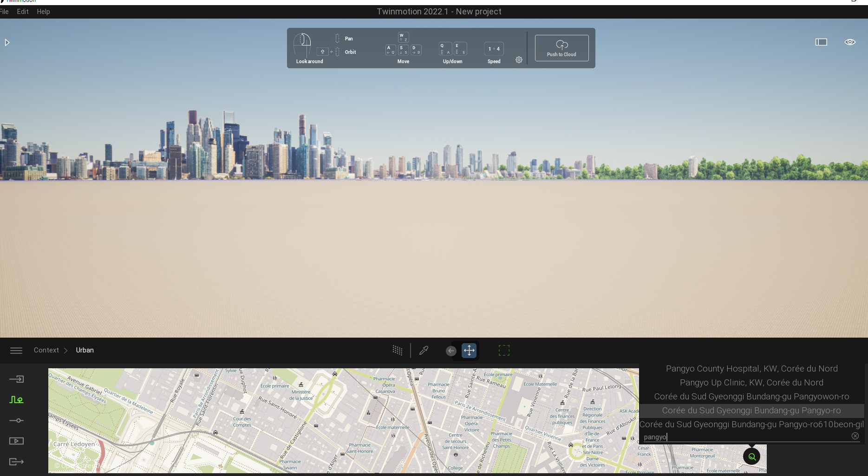
Task: Open the Edit menu
Action: tap(23, 12)
